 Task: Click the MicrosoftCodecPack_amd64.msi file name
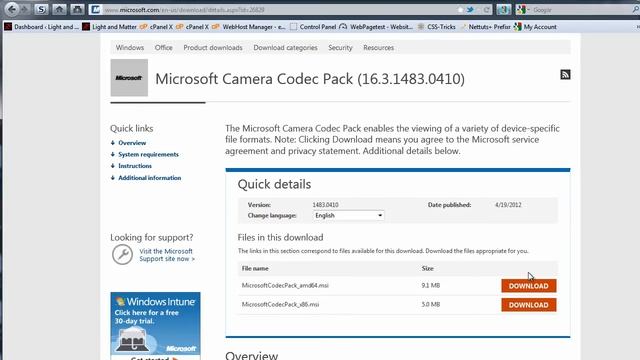tap(285, 285)
